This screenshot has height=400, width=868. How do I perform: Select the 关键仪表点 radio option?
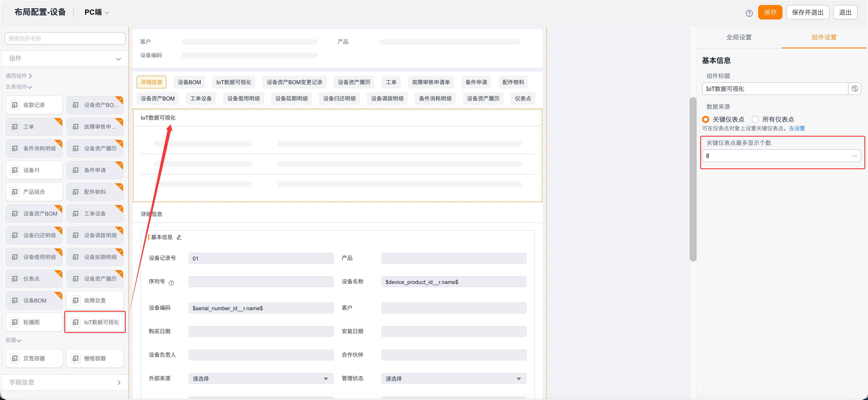706,119
